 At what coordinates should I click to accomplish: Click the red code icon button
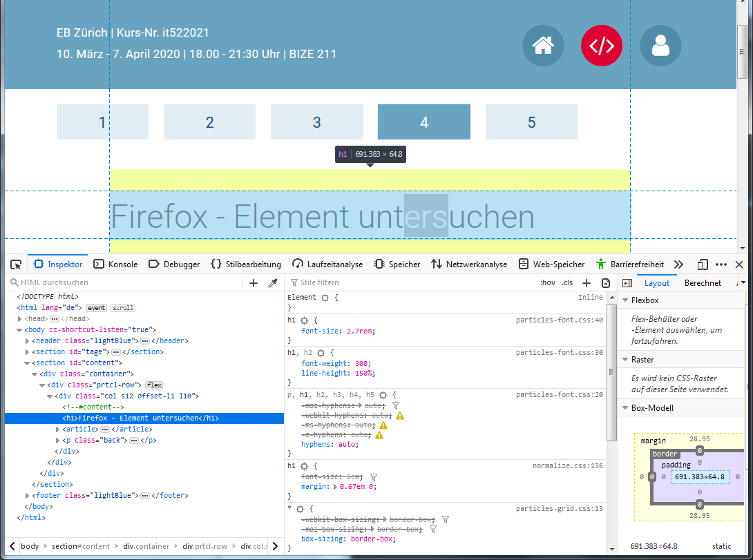[x=602, y=46]
